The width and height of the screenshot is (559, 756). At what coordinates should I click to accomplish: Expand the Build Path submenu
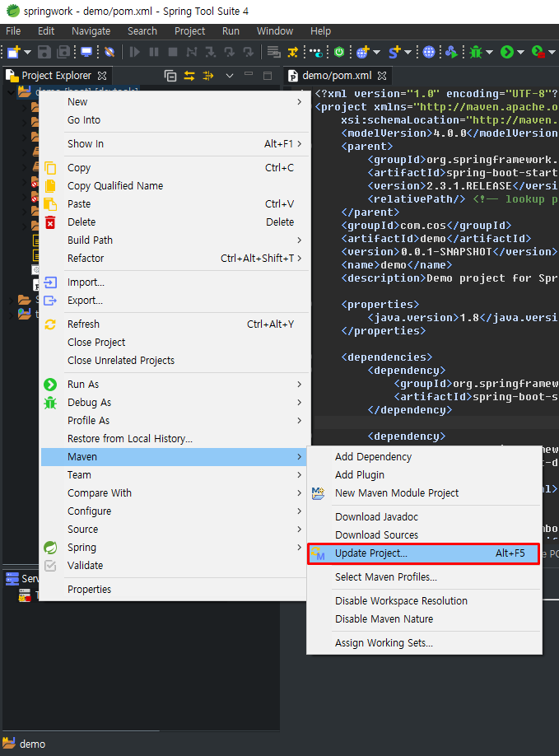[175, 240]
